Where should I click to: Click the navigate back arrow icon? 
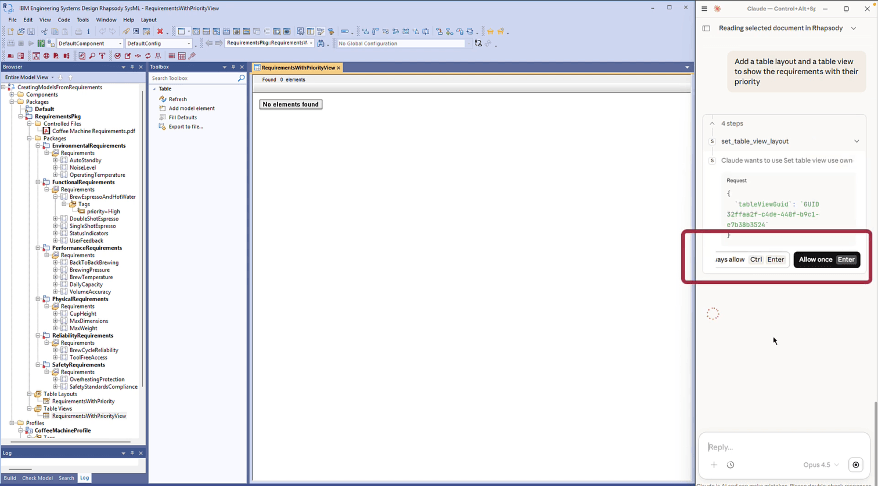point(209,43)
